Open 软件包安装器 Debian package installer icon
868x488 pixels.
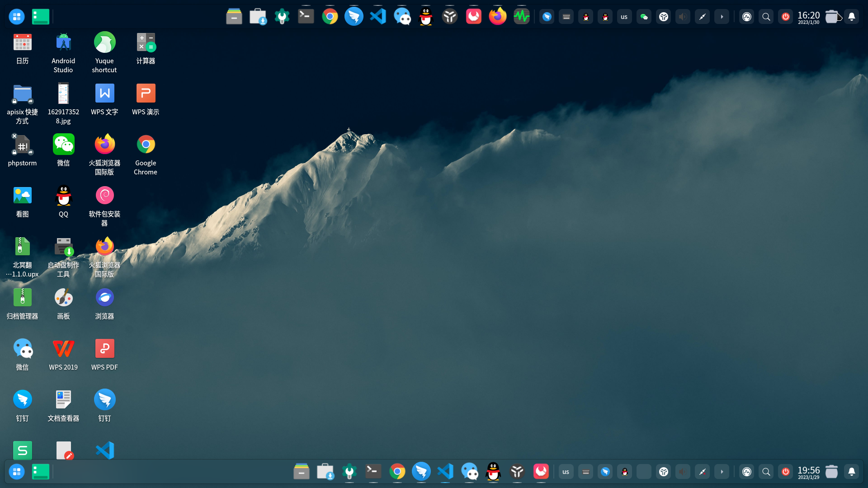click(x=104, y=196)
